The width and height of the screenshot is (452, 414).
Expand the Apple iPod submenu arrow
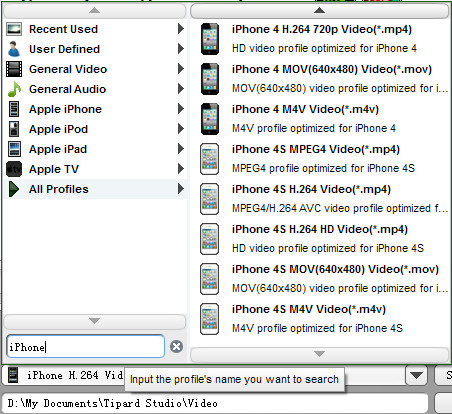click(x=181, y=129)
